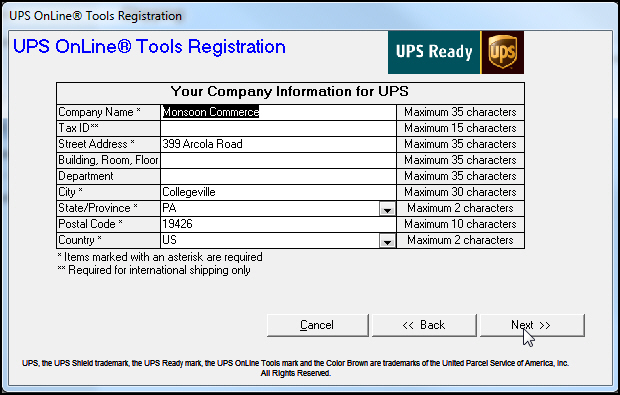This screenshot has height=395, width=620.
Task: Click 'Maximum 2 characters' in Country row
Action: click(460, 240)
